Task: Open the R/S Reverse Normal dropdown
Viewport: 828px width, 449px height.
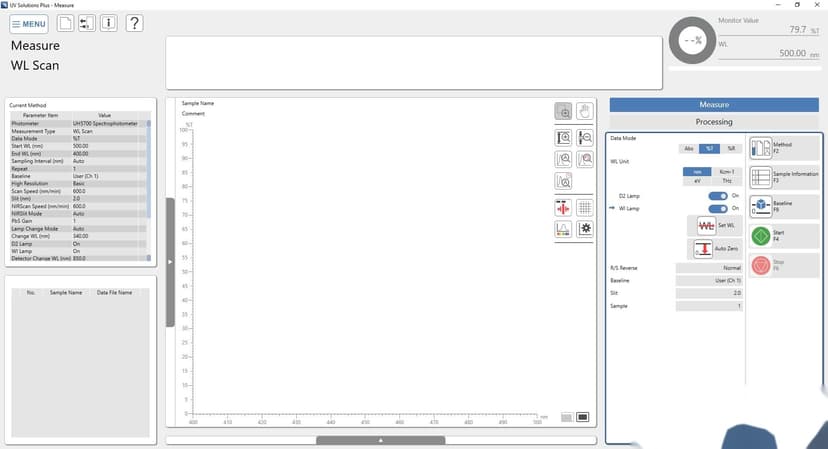Action: click(x=709, y=268)
